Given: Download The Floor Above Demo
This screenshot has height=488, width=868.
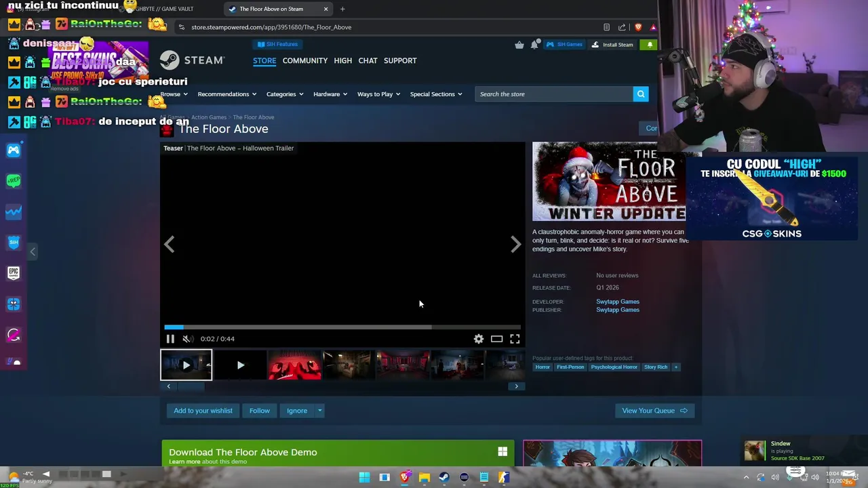Looking at the screenshot, I should click(x=338, y=453).
